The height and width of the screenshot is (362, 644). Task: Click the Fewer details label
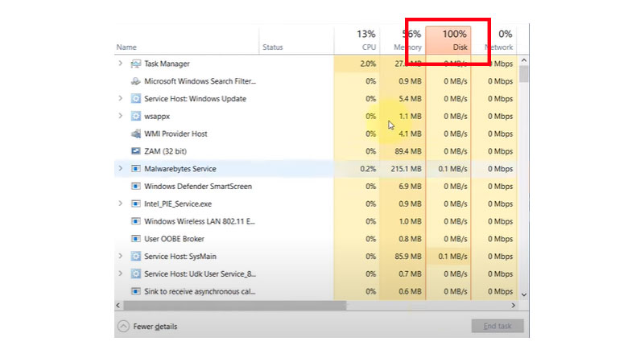[x=155, y=327]
